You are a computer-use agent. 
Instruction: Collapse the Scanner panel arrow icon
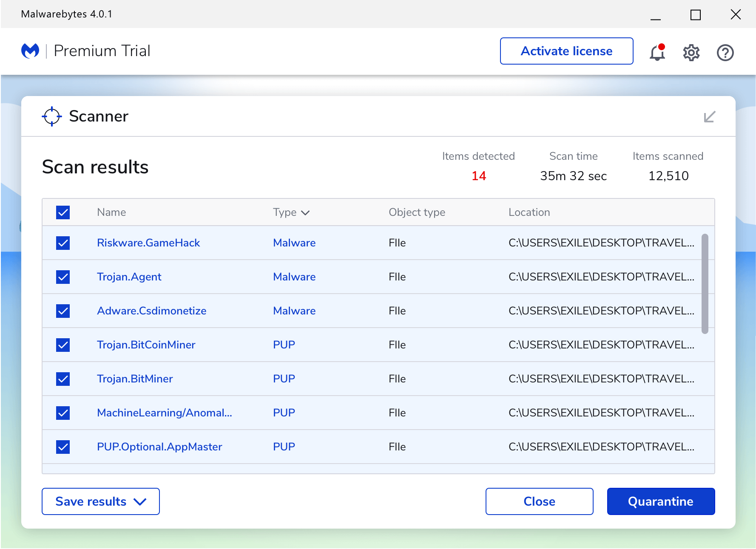point(710,116)
